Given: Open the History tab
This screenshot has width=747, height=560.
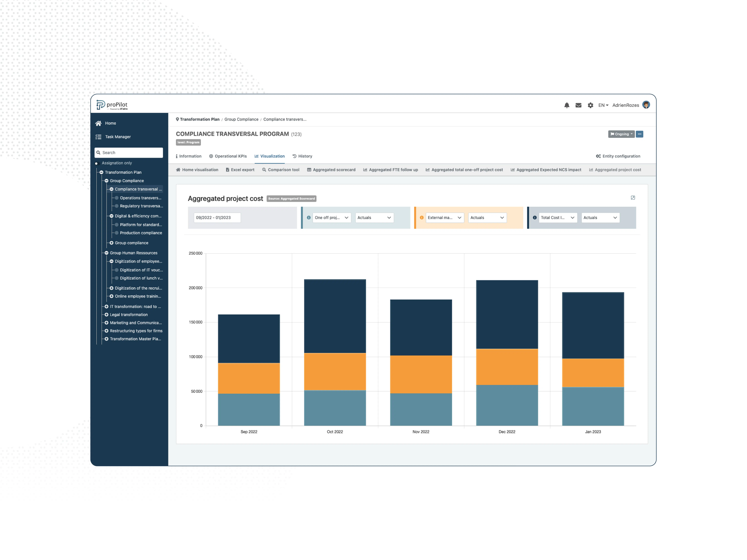Looking at the screenshot, I should (x=302, y=156).
